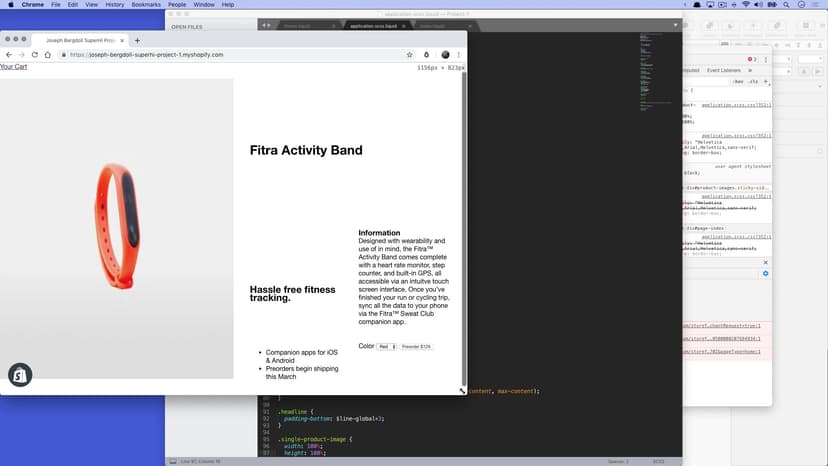Click the Chrome home icon
Screen dimensions: 828x466
pyautogui.click(x=48, y=55)
